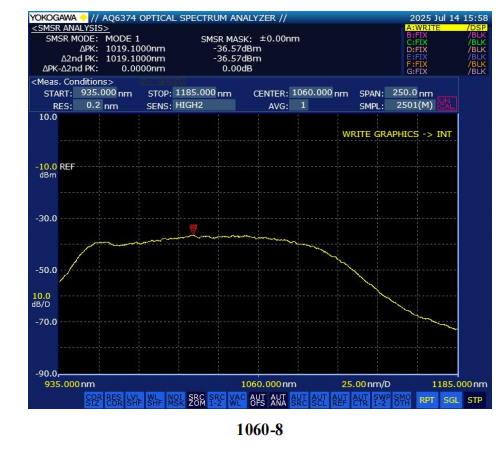Toggle the SWP 1-2 status indicator
498x456 pixels.
click(381, 400)
